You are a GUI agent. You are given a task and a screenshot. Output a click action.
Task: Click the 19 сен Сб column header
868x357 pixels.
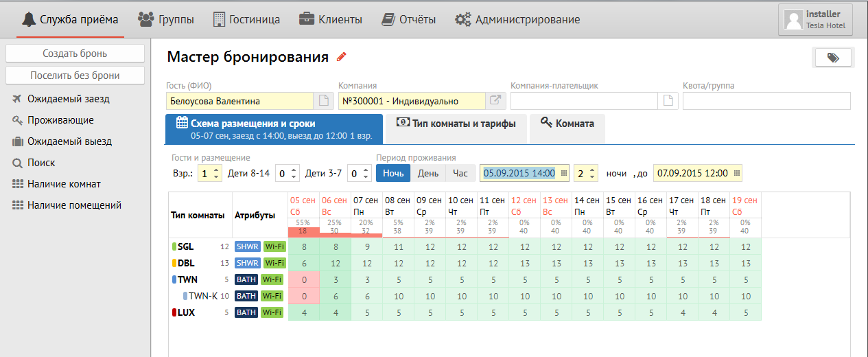pyautogui.click(x=745, y=206)
